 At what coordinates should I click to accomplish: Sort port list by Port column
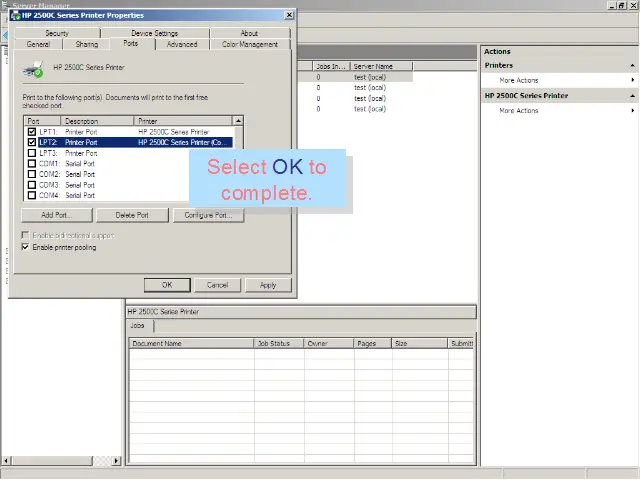click(x=42, y=121)
